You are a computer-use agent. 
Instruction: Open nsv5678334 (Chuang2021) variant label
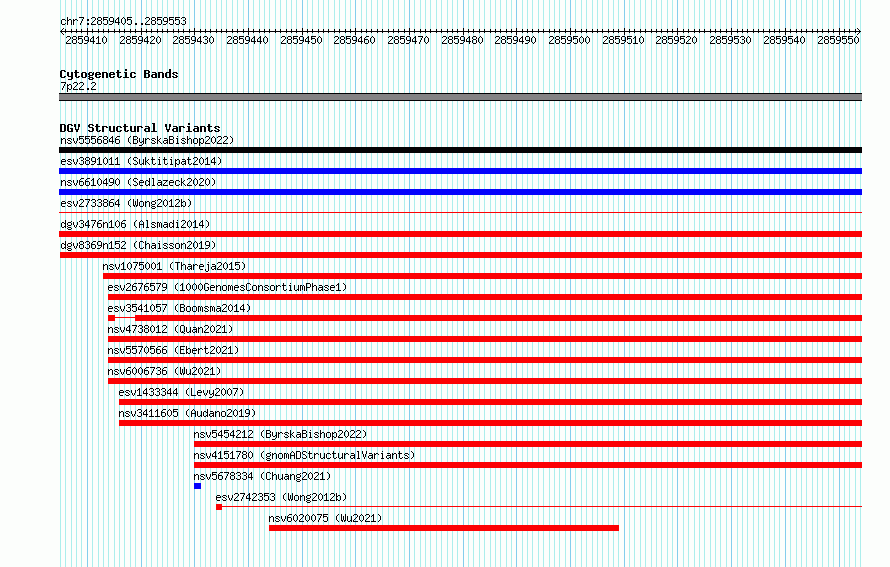click(262, 476)
